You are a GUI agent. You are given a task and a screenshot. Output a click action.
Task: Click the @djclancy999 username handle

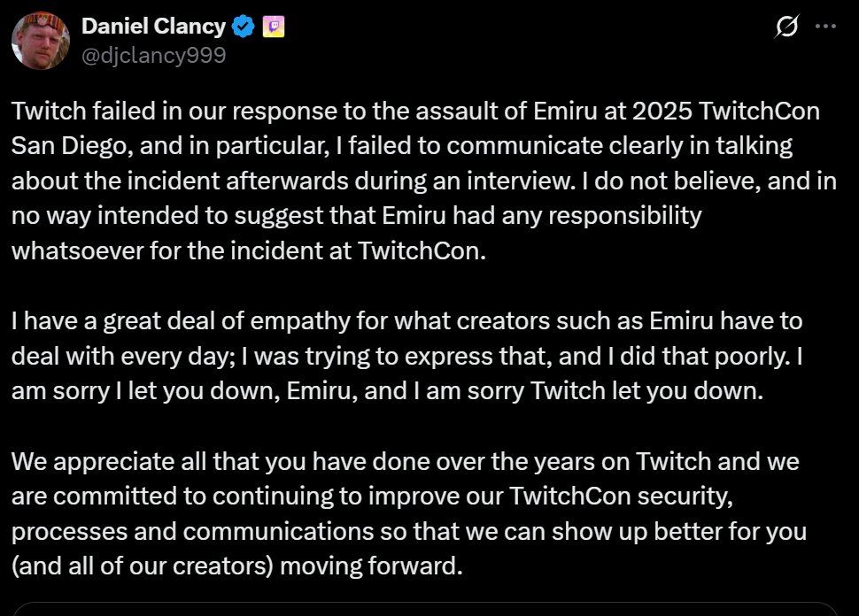(154, 54)
